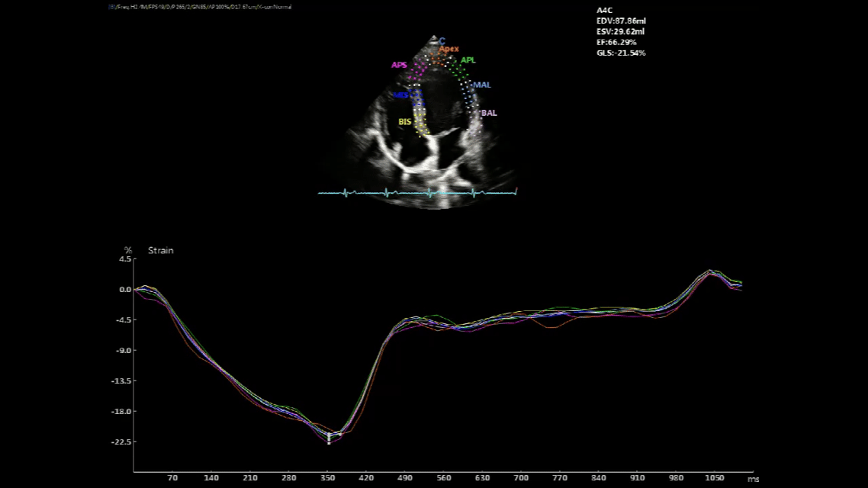Click the Strain chart title
Screen dimensions: 868x488
[160, 251]
